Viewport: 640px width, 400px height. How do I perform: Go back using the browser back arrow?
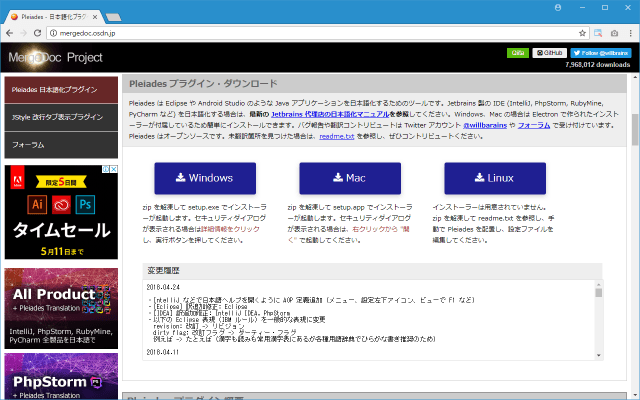9,33
